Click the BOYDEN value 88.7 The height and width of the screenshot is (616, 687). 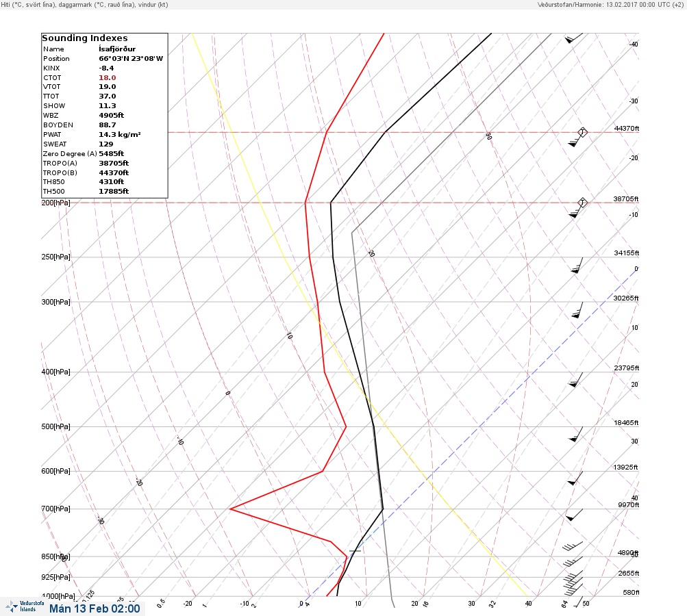click(x=108, y=125)
